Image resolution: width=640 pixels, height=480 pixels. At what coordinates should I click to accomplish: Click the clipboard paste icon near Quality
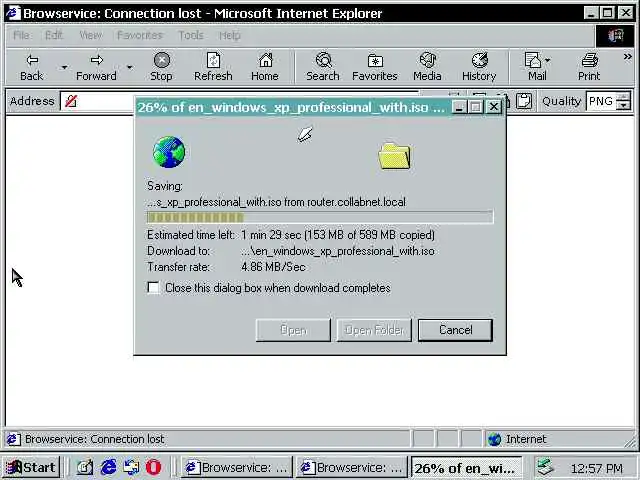point(524,101)
